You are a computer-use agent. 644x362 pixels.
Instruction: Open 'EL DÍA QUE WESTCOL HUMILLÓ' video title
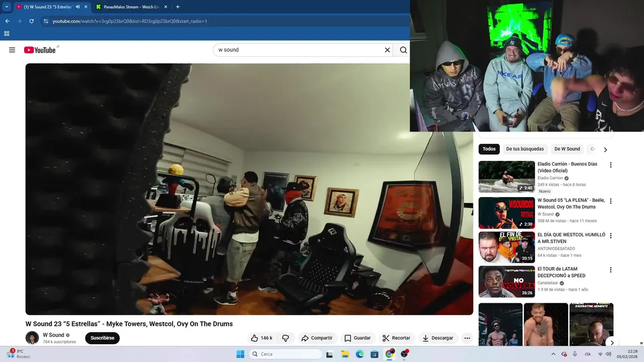tap(572, 238)
